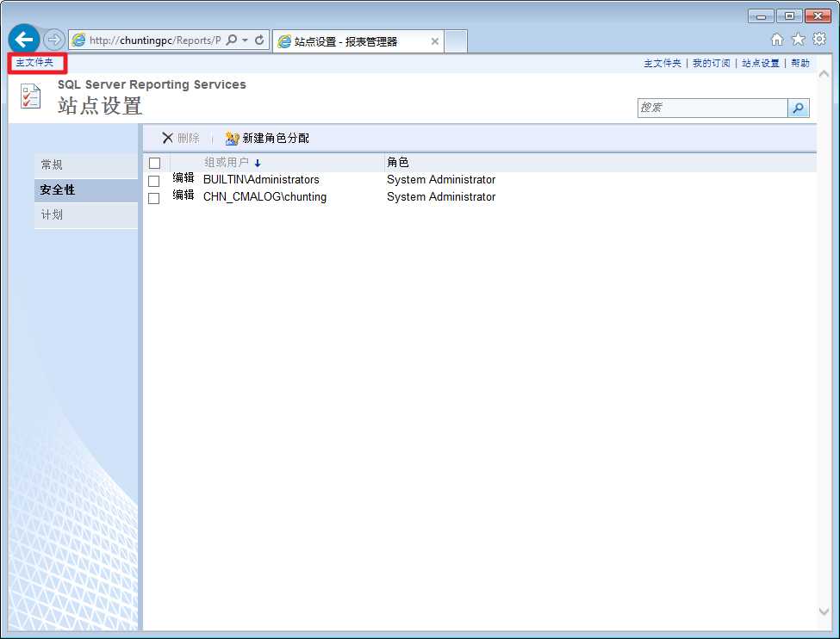Open 主文件夹 link in top-right navigation
This screenshot has height=639, width=840.
(663, 63)
